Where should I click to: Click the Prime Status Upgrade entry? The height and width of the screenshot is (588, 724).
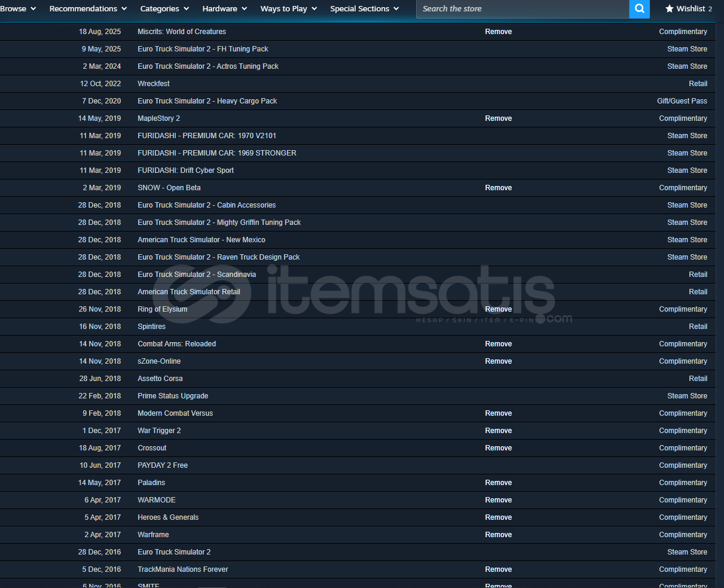click(173, 396)
